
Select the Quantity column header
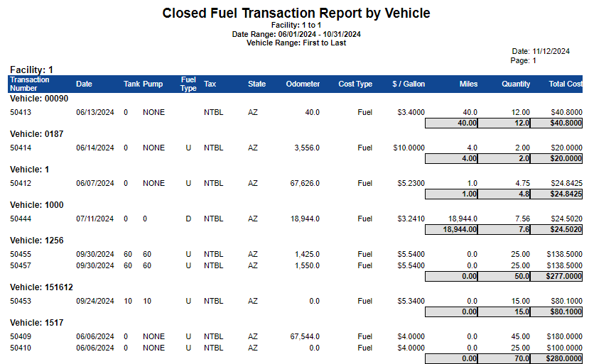515,84
